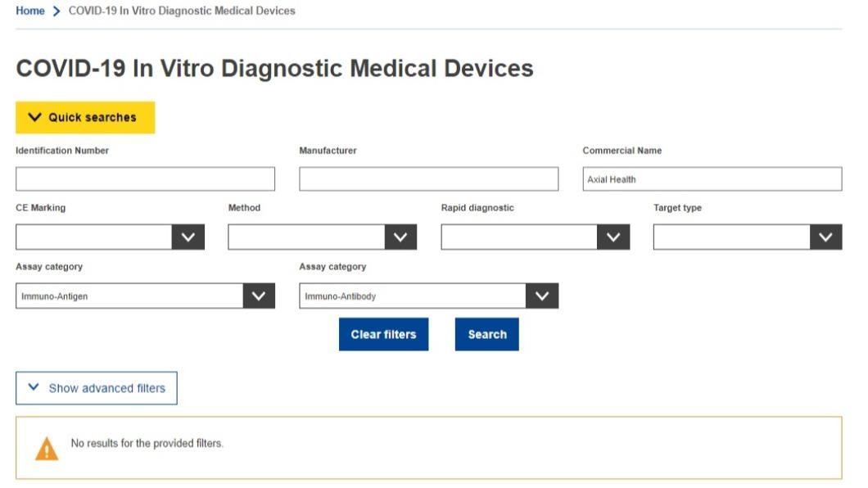The width and height of the screenshot is (868, 488).
Task: Click the Home breadcrumb link
Action: [30, 11]
